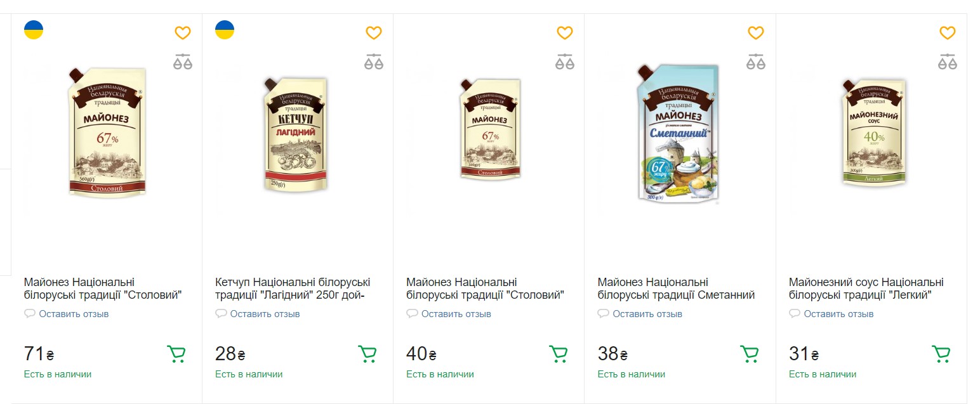980x404 pixels.
Task: Open product page for Майонезний соус "Легкий"
Action: 867,288
